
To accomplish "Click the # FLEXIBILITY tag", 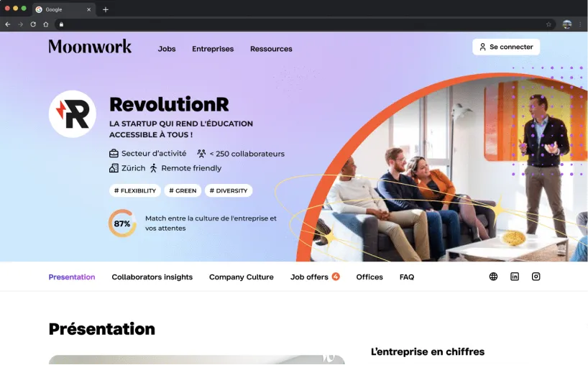I will coord(135,190).
